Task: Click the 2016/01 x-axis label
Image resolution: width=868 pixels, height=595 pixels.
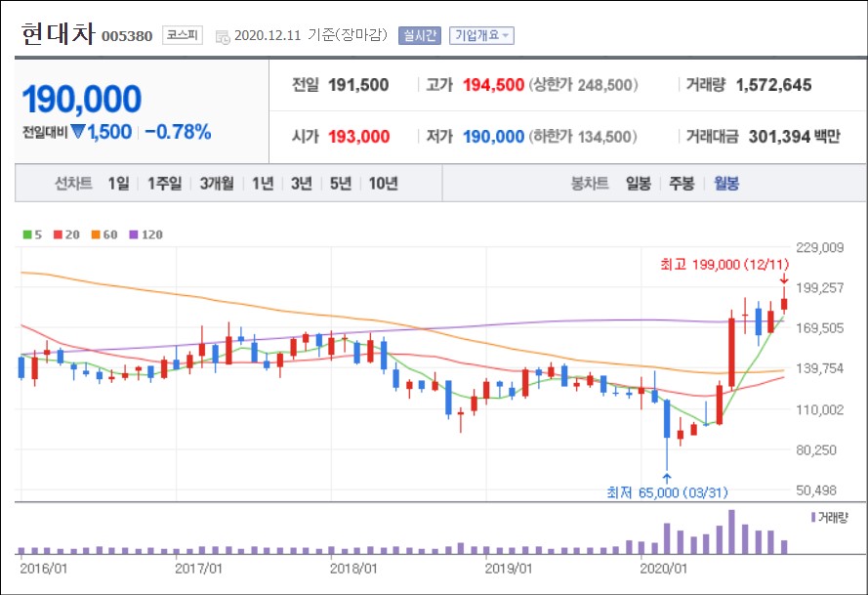Action: (x=43, y=569)
